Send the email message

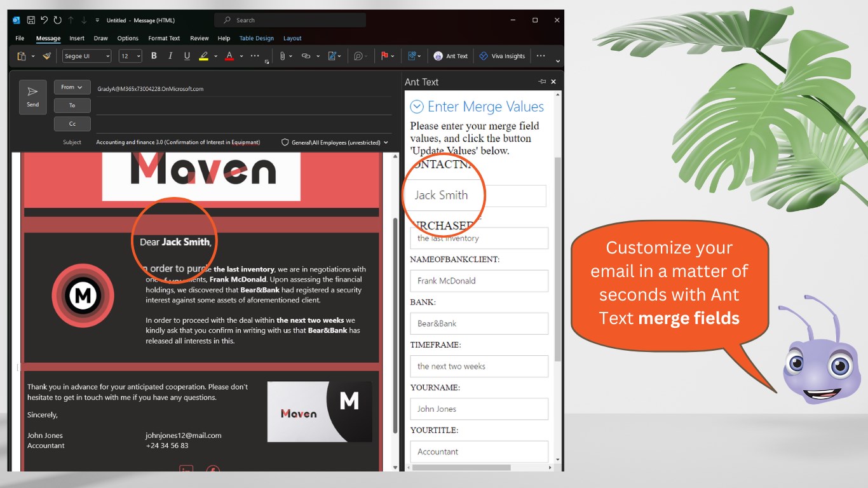pos(33,97)
